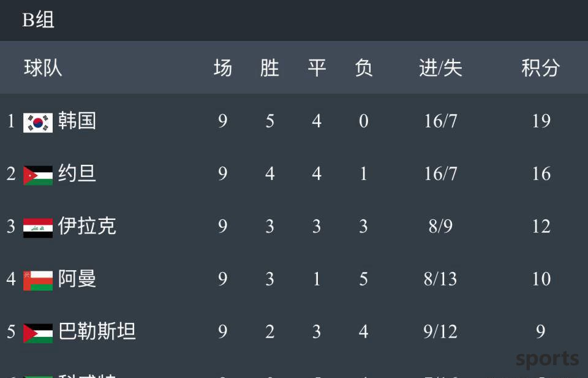The width and height of the screenshot is (588, 378).
Task: Click the 负 column header
Action: click(364, 68)
